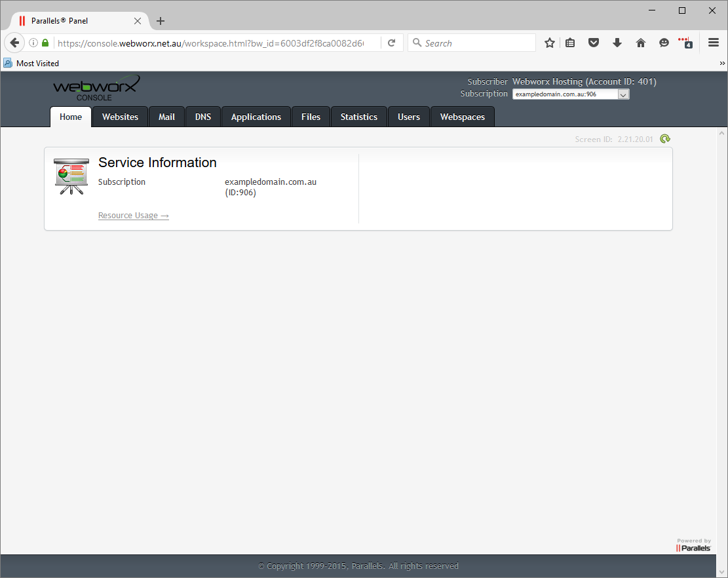The height and width of the screenshot is (578, 728).
Task: Bookmark this page with the star icon
Action: [x=550, y=43]
